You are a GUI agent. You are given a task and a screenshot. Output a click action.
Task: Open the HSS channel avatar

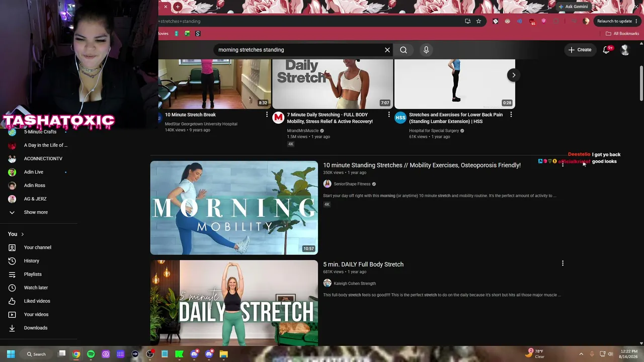(400, 118)
